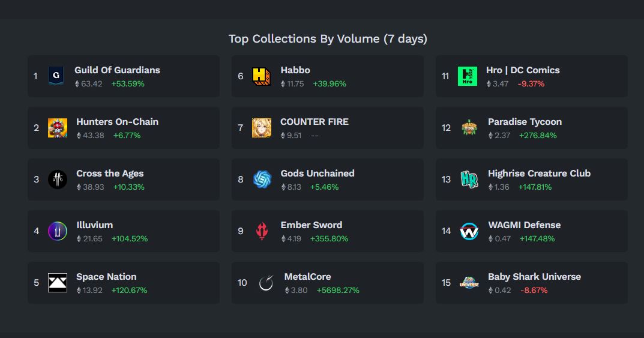The width and height of the screenshot is (644, 338).
Task: Click the +147.81% change for Highrise Creature Club
Action: [x=535, y=187]
